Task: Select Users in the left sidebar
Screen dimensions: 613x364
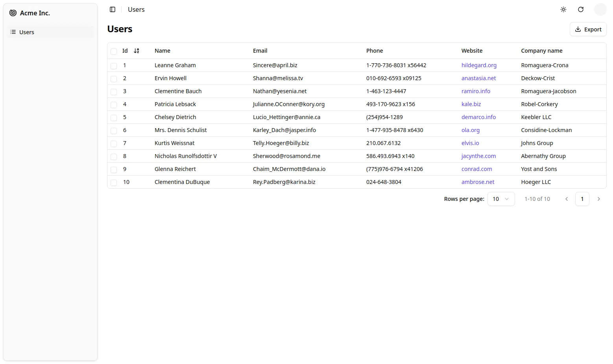Action: tap(26, 32)
